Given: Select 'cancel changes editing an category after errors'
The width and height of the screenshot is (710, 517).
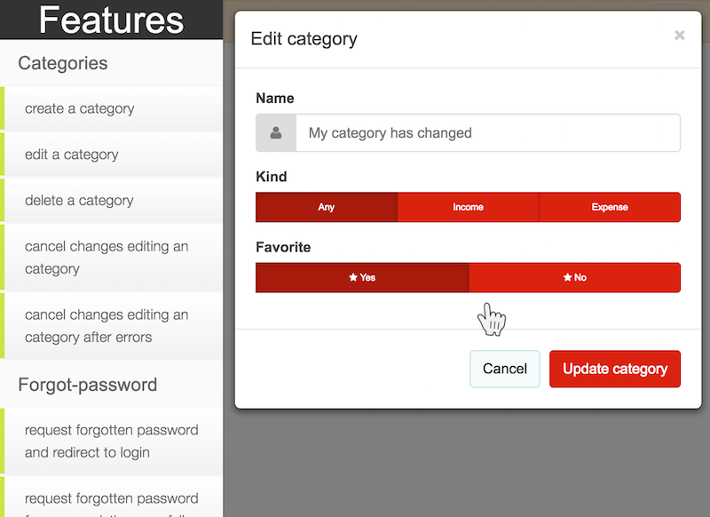Looking at the screenshot, I should pos(113,326).
